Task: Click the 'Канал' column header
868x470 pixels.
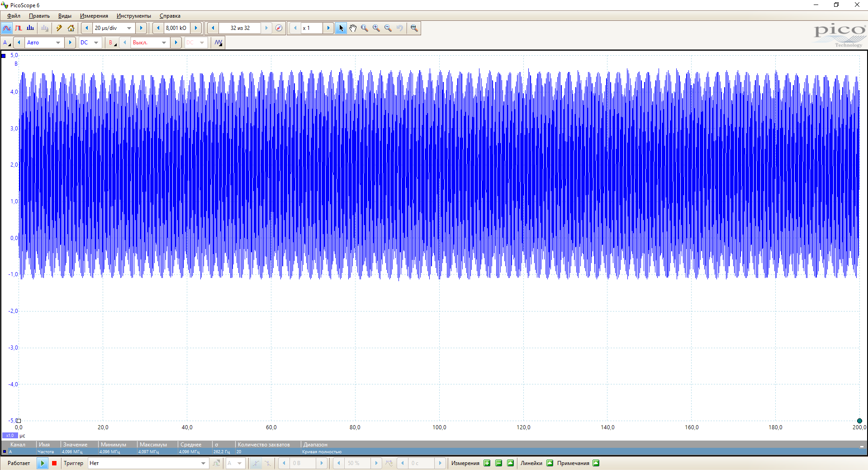Action: (18, 445)
